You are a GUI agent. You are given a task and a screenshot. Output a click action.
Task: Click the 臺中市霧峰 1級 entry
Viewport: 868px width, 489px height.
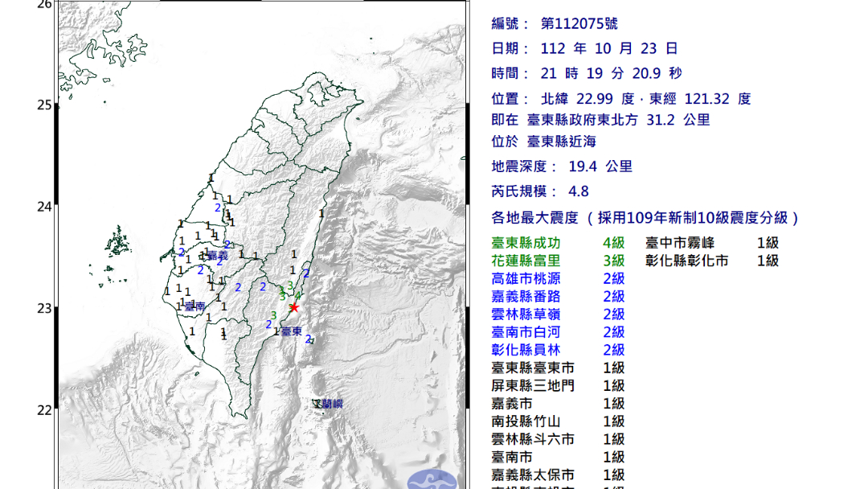click(711, 243)
